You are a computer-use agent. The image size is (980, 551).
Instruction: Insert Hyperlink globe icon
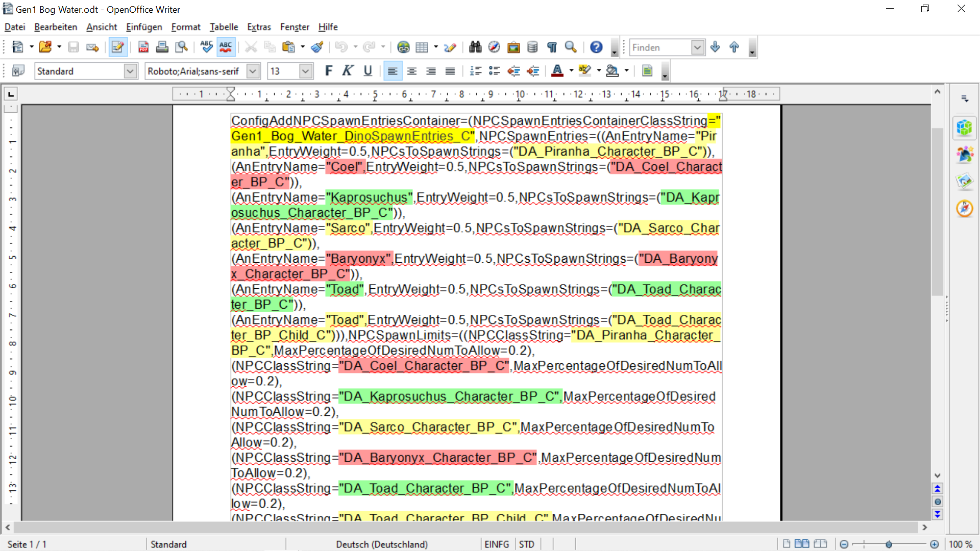[x=403, y=47]
